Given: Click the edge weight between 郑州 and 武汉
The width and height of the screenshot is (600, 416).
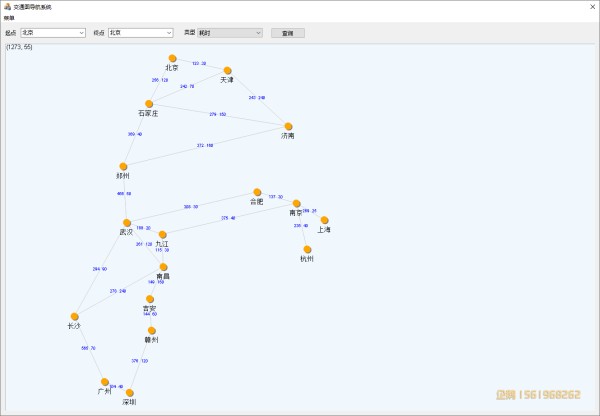Looking at the screenshot, I should 124,194.
